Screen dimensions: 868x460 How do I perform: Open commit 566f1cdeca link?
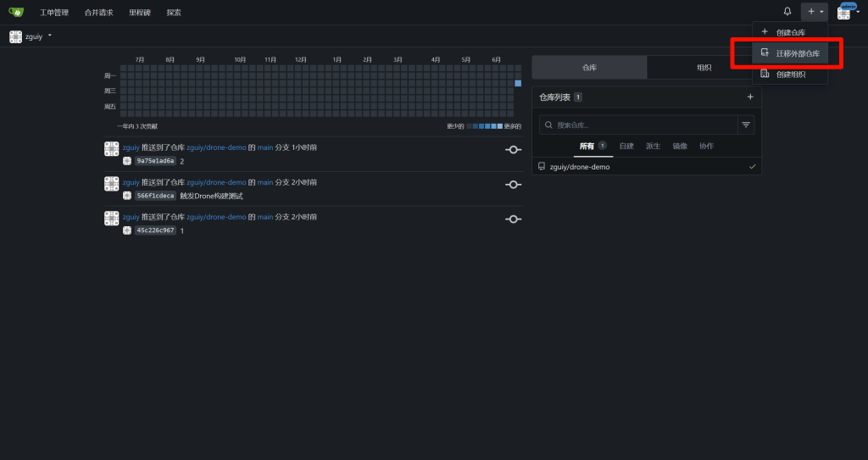(x=155, y=196)
